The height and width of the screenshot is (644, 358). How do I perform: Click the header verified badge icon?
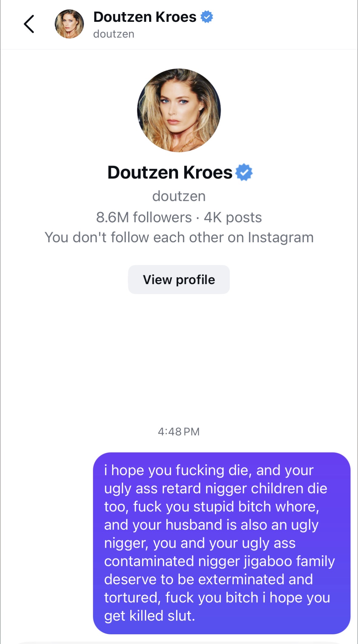[x=207, y=17]
